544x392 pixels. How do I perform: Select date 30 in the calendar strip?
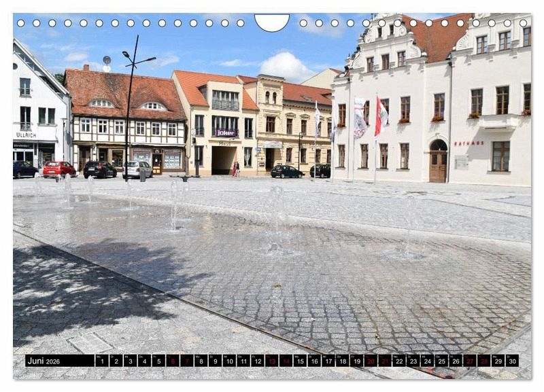click(513, 361)
